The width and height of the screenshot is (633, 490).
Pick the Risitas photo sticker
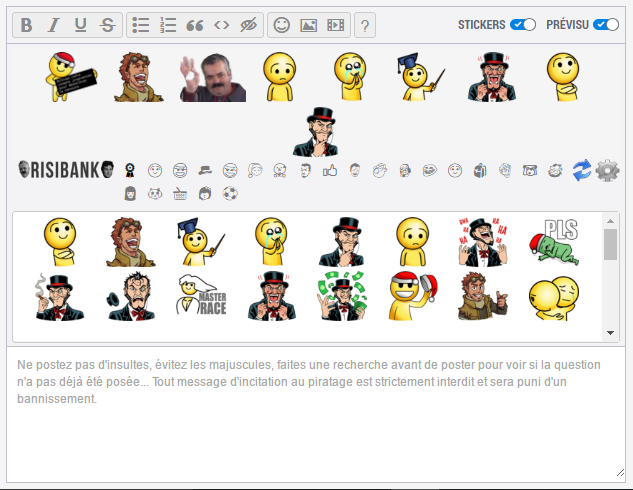click(x=213, y=77)
